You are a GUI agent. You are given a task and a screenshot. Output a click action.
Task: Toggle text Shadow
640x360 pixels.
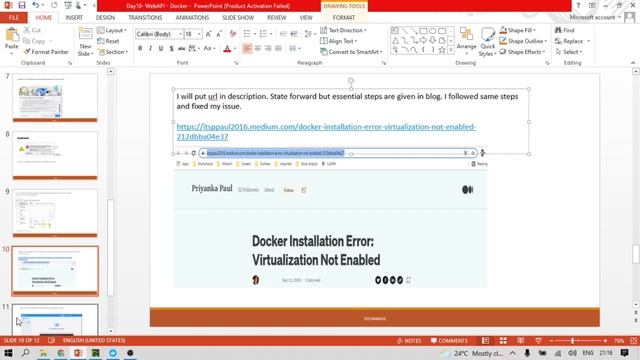point(171,49)
